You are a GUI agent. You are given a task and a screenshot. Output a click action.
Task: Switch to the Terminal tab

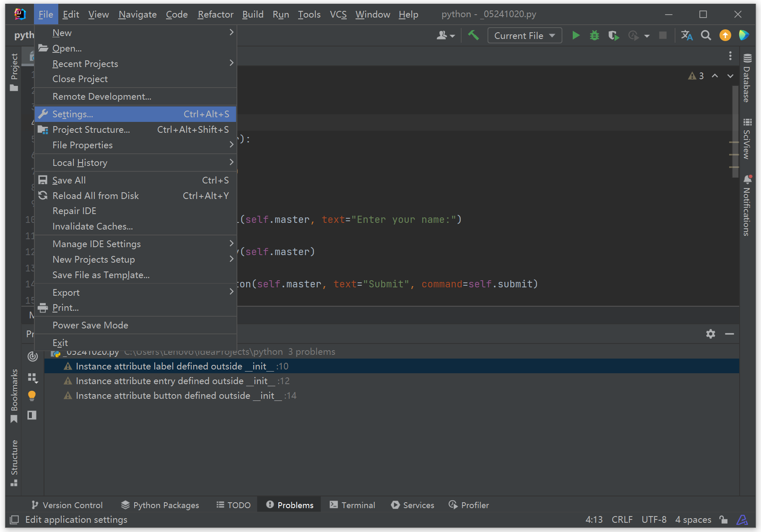352,505
